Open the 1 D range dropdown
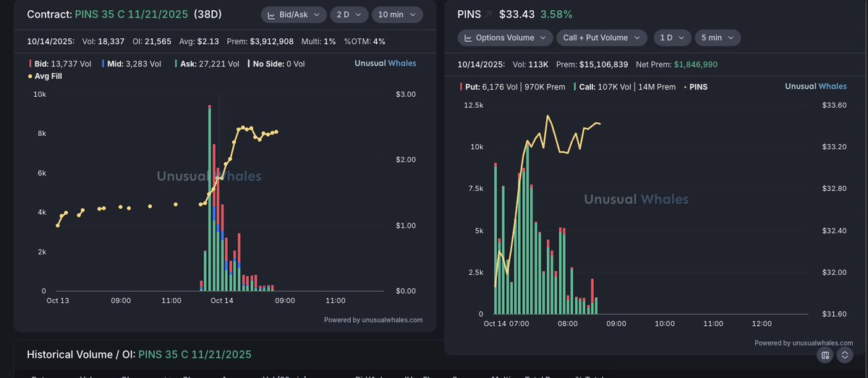 coord(673,38)
